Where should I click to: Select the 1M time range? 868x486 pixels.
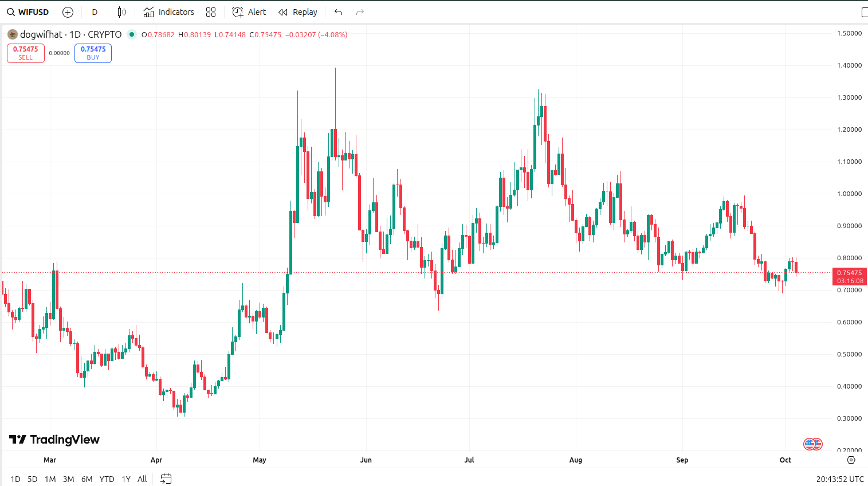pyautogui.click(x=50, y=479)
